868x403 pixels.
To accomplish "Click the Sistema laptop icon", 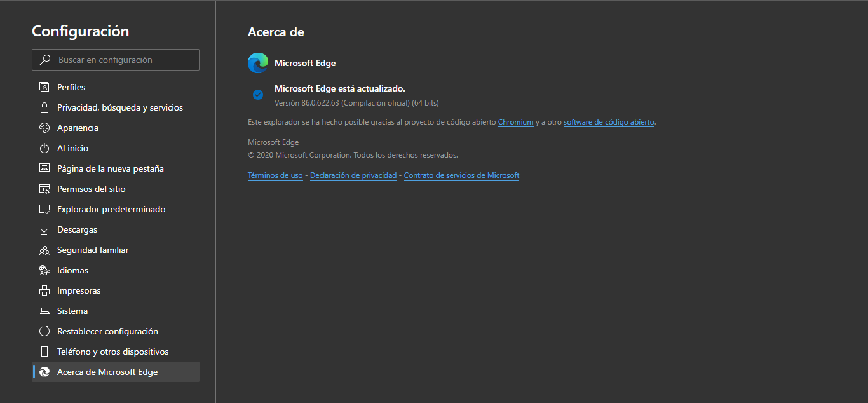I will click(44, 311).
